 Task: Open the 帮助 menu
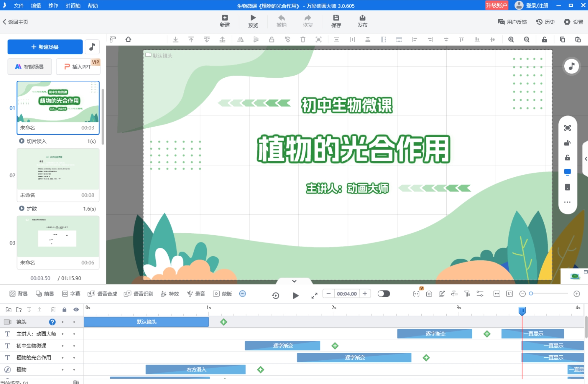[93, 6]
